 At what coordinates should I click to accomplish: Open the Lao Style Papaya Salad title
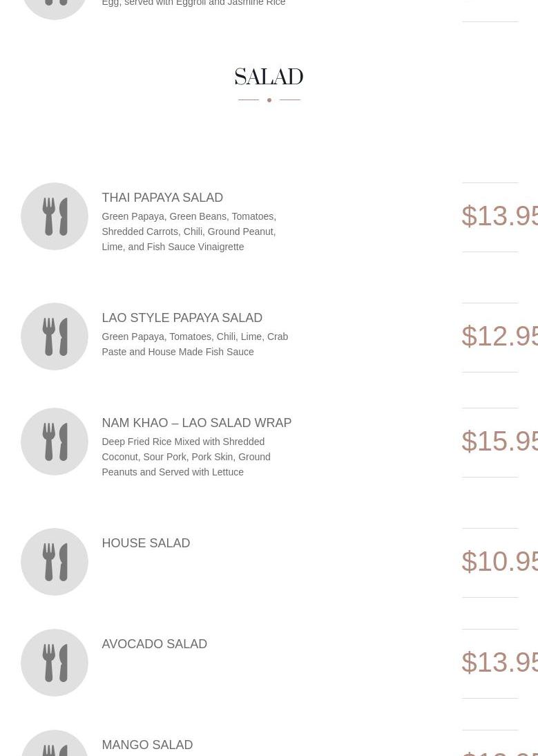click(x=182, y=318)
